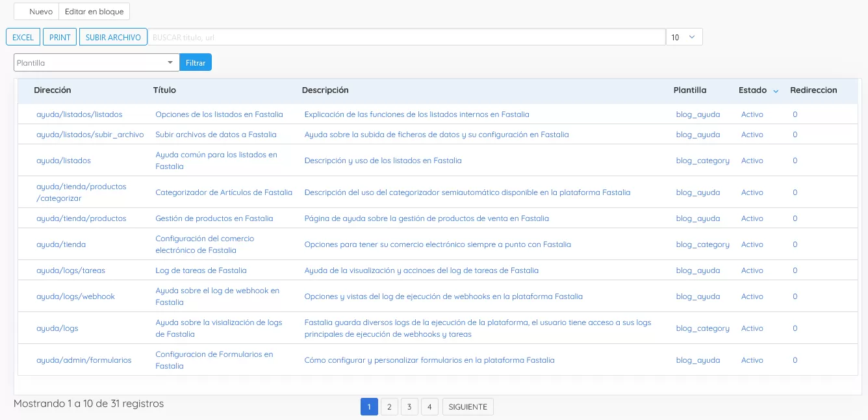Image resolution: width=868 pixels, height=420 pixels.
Task: Sort by the Plantilla column header
Action: [x=690, y=90]
